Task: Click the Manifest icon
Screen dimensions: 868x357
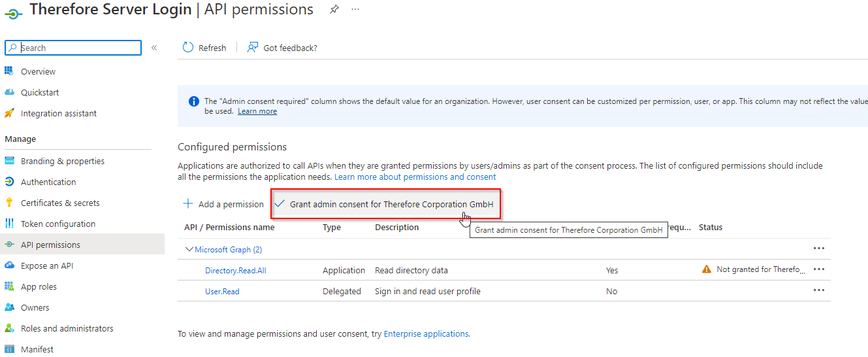Action: [9, 349]
